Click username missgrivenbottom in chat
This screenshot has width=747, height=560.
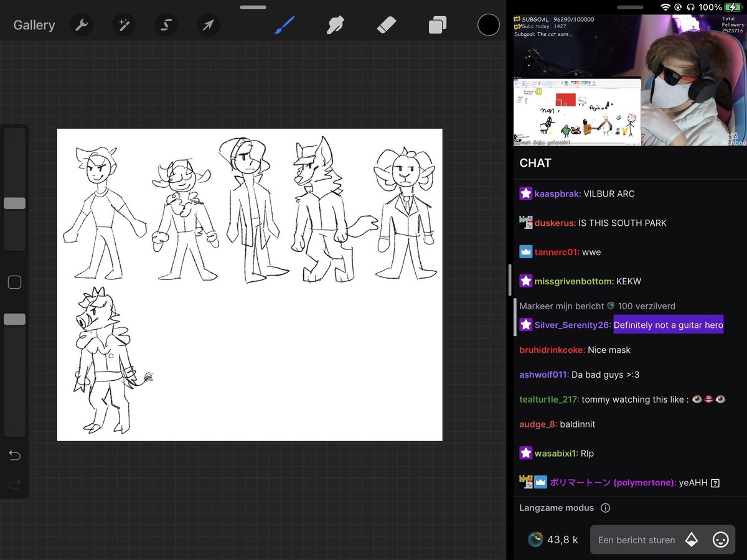(x=574, y=282)
